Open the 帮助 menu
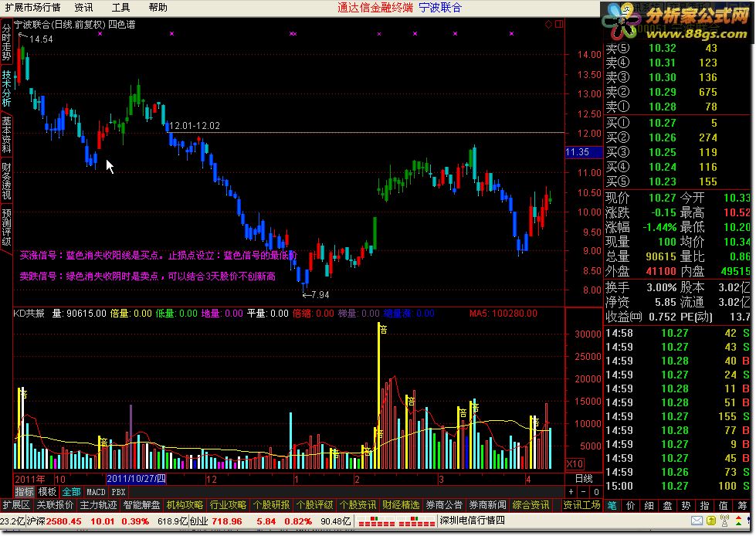Image resolution: width=756 pixels, height=536 pixels. pyautogui.click(x=158, y=7)
